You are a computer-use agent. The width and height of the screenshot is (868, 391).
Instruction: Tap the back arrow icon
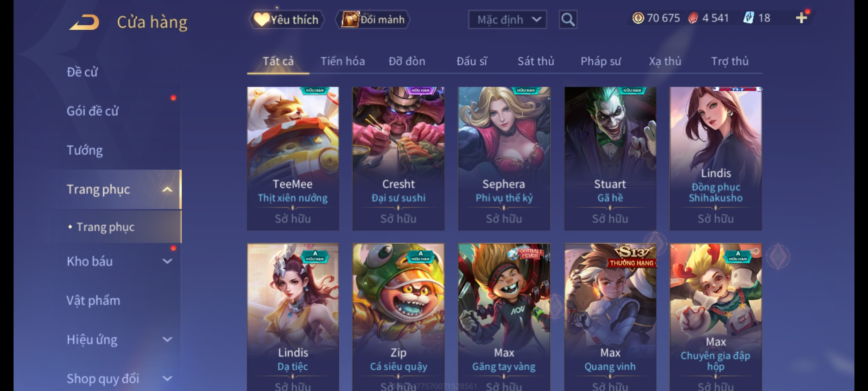pos(84,22)
